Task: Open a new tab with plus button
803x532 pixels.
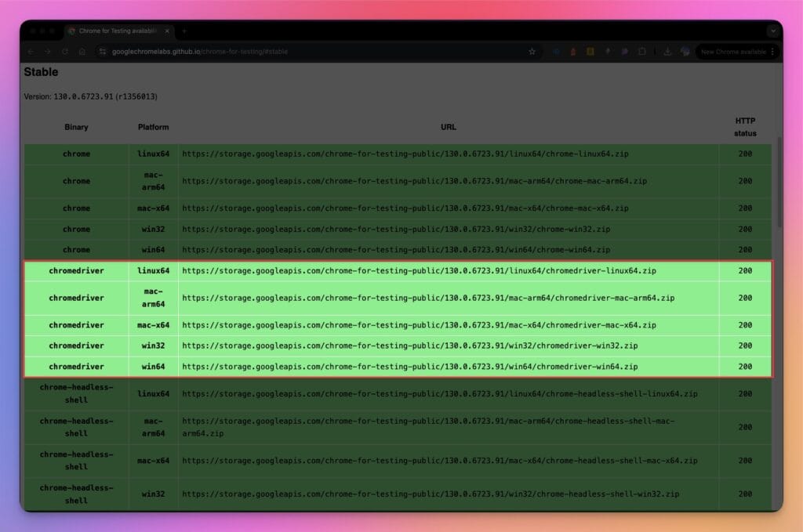Action: tap(184, 31)
